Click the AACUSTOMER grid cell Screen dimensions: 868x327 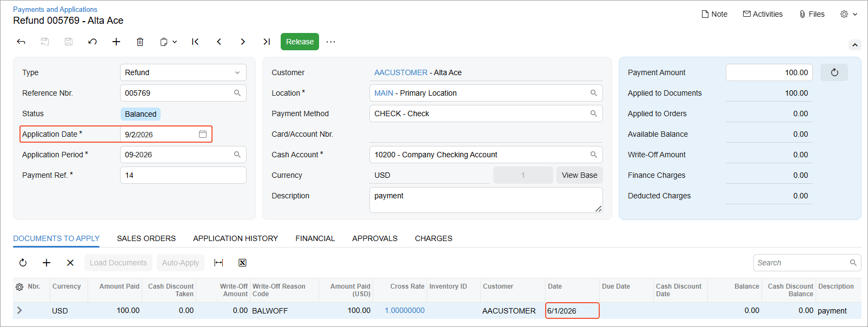509,311
